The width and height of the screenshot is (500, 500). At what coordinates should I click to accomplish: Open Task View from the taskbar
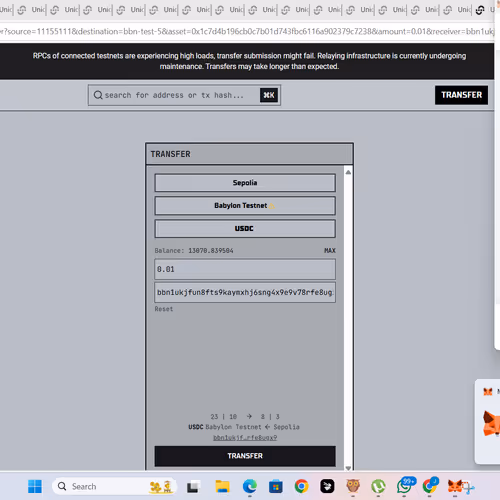(x=193, y=487)
